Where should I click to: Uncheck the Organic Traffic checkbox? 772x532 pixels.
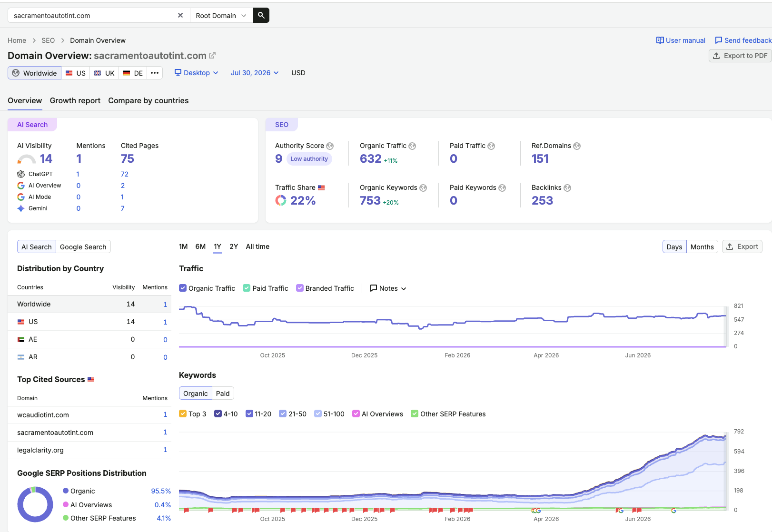click(183, 288)
